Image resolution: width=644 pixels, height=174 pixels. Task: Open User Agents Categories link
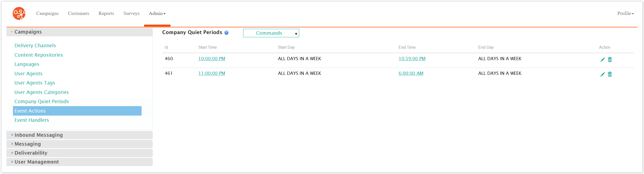42,92
